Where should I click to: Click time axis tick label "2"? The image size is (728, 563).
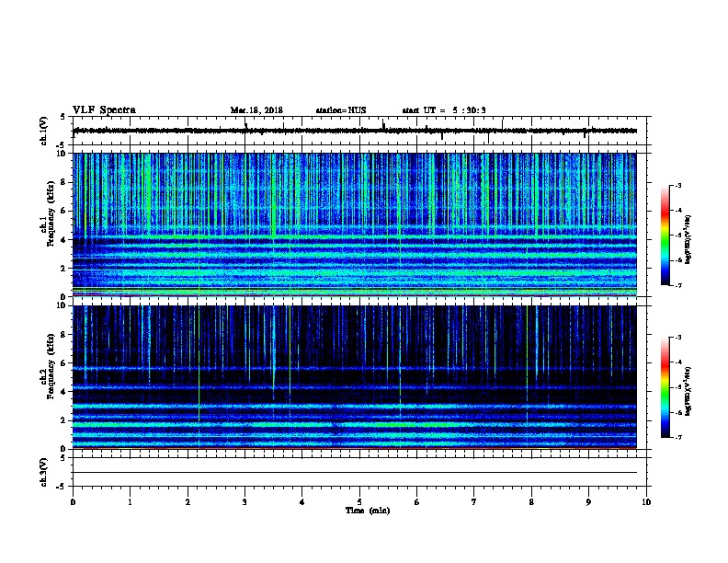coord(188,501)
